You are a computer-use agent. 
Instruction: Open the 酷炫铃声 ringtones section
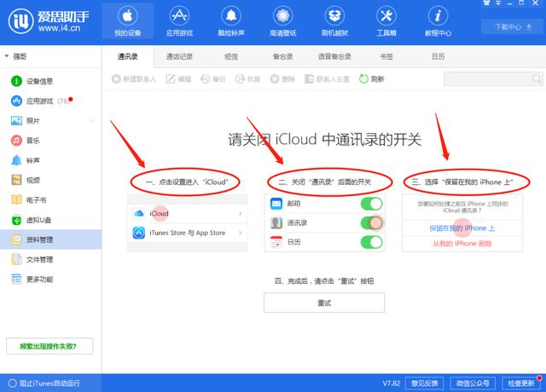click(231, 20)
